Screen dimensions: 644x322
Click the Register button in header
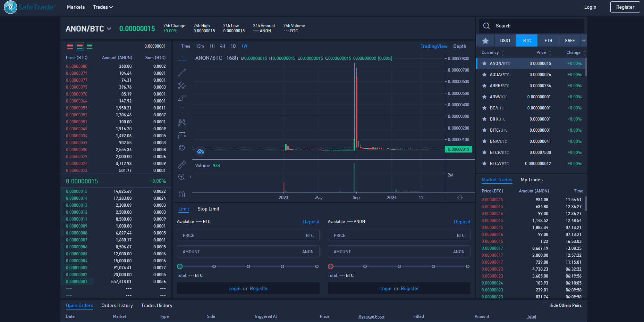click(x=625, y=7)
